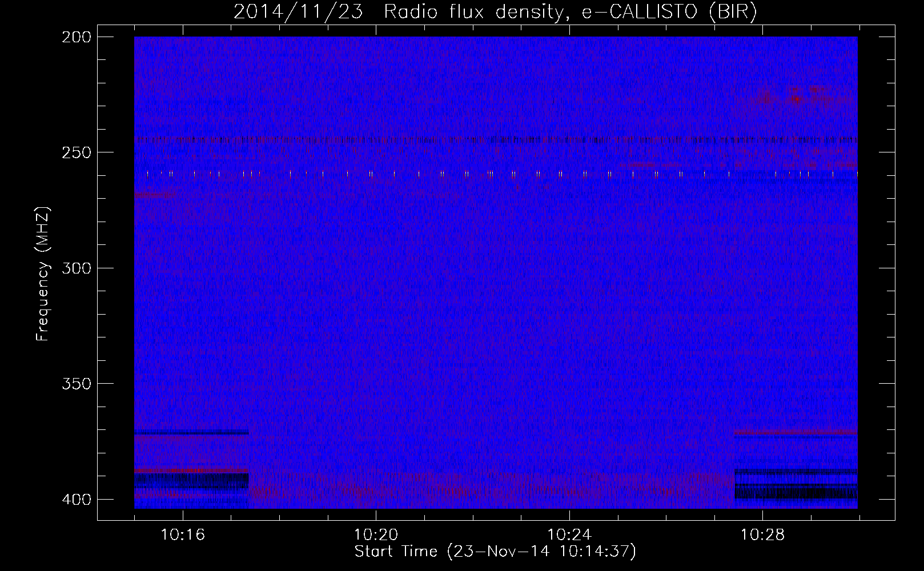Click the 350 frequency tick label
The width and height of the screenshot is (924, 571).
pos(76,383)
